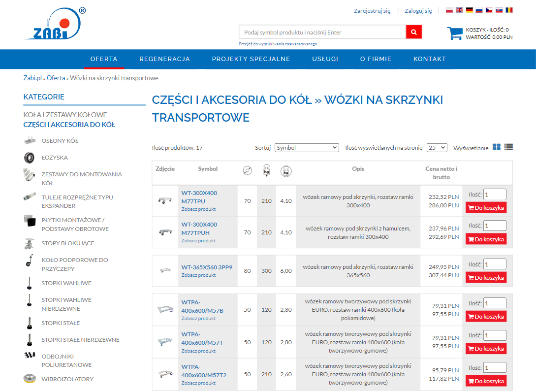Screen dimensions: 536x392
Task: Click Zobacz produkt under WT-300X400 M77TPUH
Action: [x=198, y=241]
